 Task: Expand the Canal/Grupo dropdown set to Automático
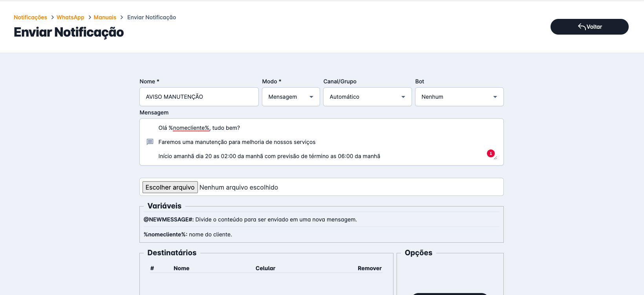[368, 97]
